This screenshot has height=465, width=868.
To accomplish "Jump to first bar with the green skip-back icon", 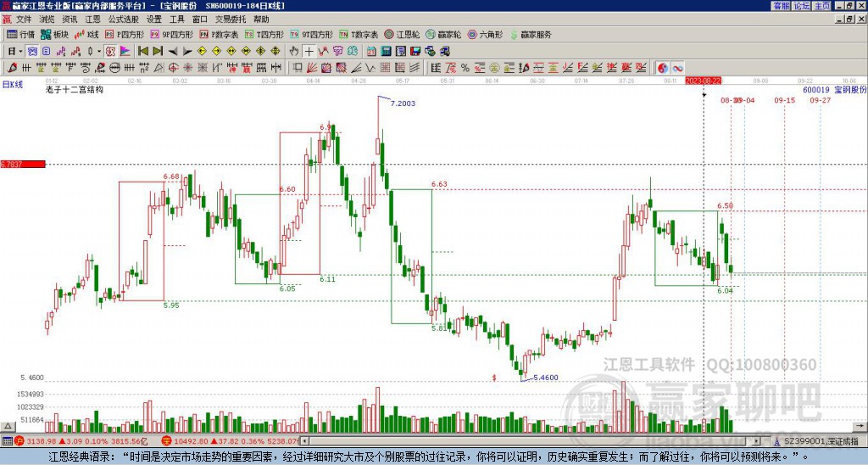I will tap(142, 52).
